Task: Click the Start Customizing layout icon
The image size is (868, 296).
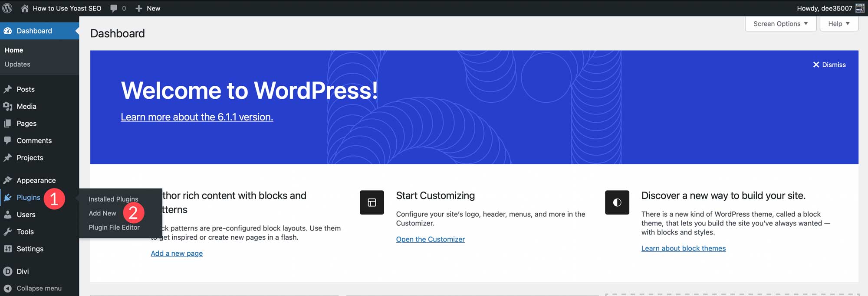Action: pyautogui.click(x=372, y=202)
